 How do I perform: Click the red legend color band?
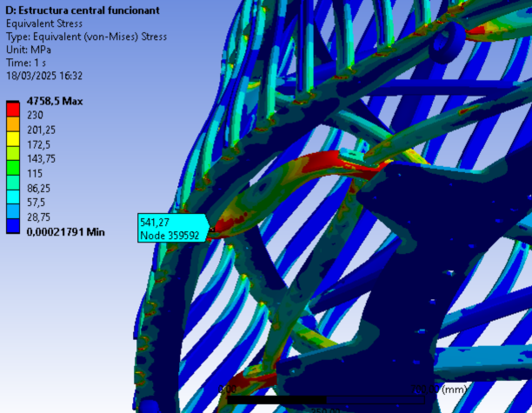coord(13,108)
